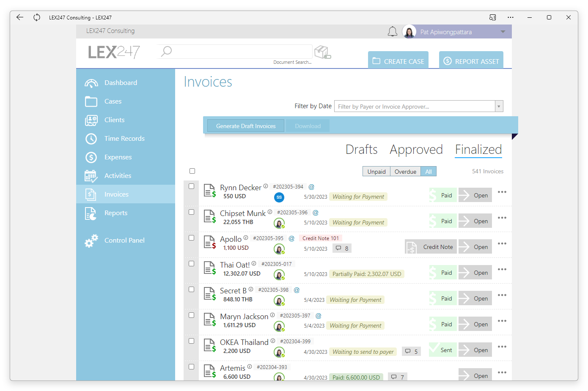588x391 pixels.
Task: Open the Artemis invoice
Action: 475,375
